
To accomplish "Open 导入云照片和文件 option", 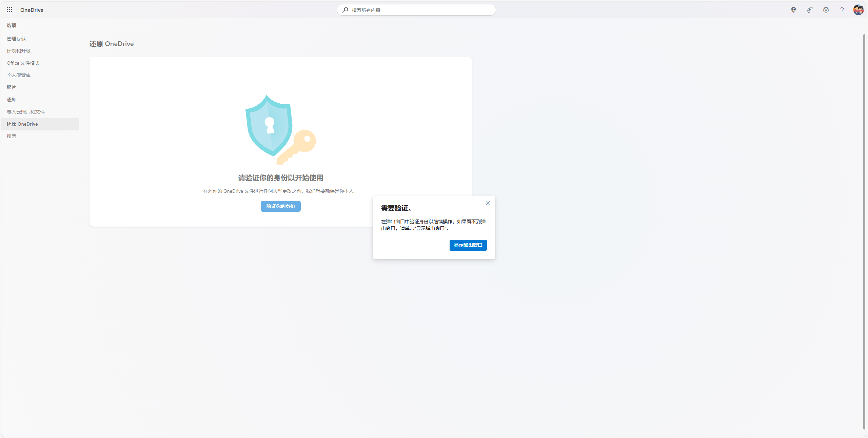I will 26,112.
